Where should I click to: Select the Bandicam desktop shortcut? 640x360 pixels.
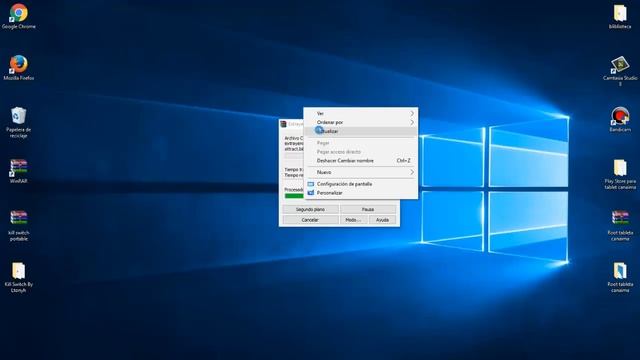620,119
